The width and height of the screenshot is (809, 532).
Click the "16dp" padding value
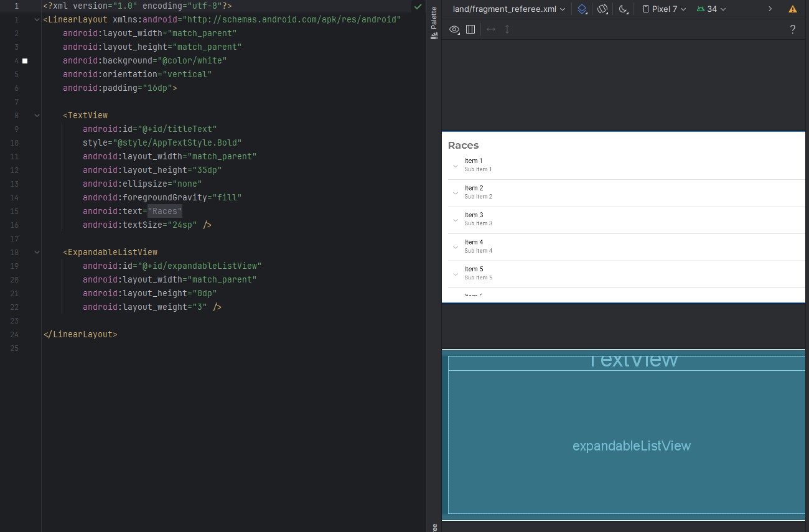(x=157, y=88)
